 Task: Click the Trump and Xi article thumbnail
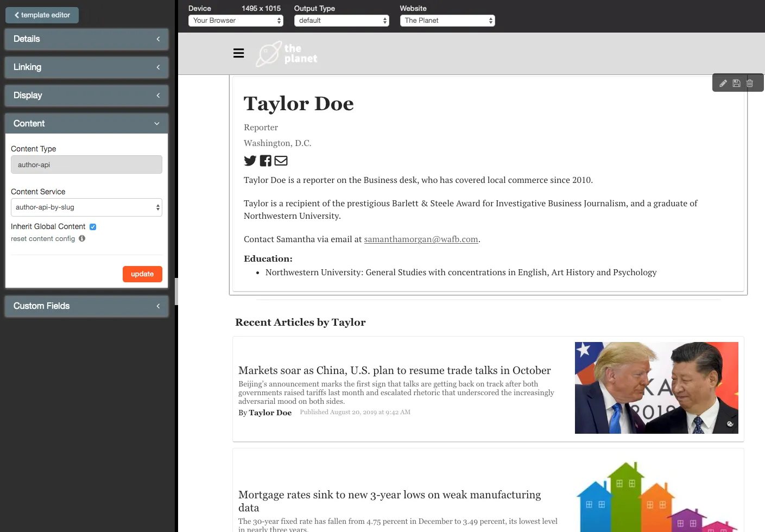click(x=656, y=388)
